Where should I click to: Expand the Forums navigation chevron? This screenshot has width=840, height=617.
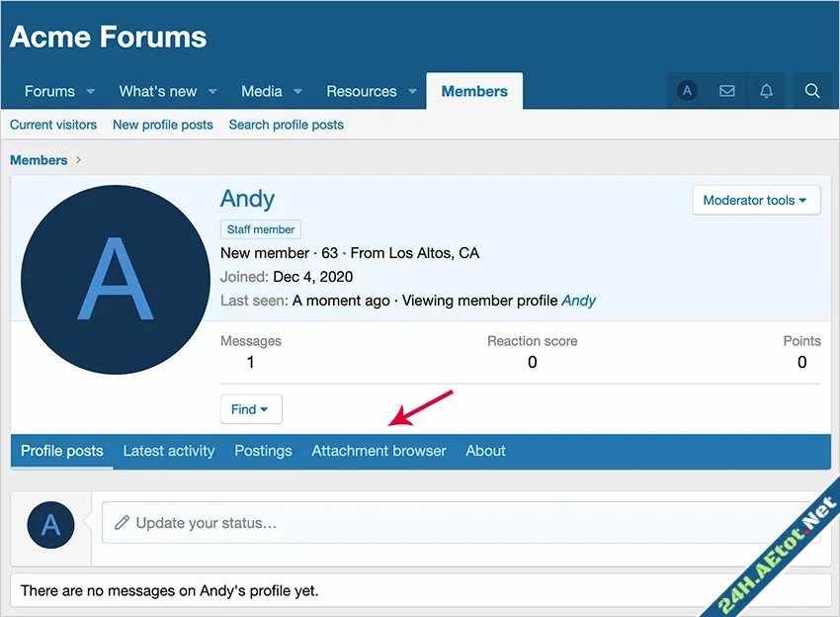[x=90, y=90]
